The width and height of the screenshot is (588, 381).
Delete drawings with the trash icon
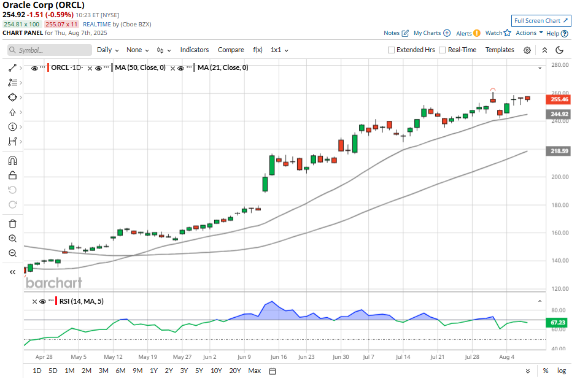pos(12,223)
